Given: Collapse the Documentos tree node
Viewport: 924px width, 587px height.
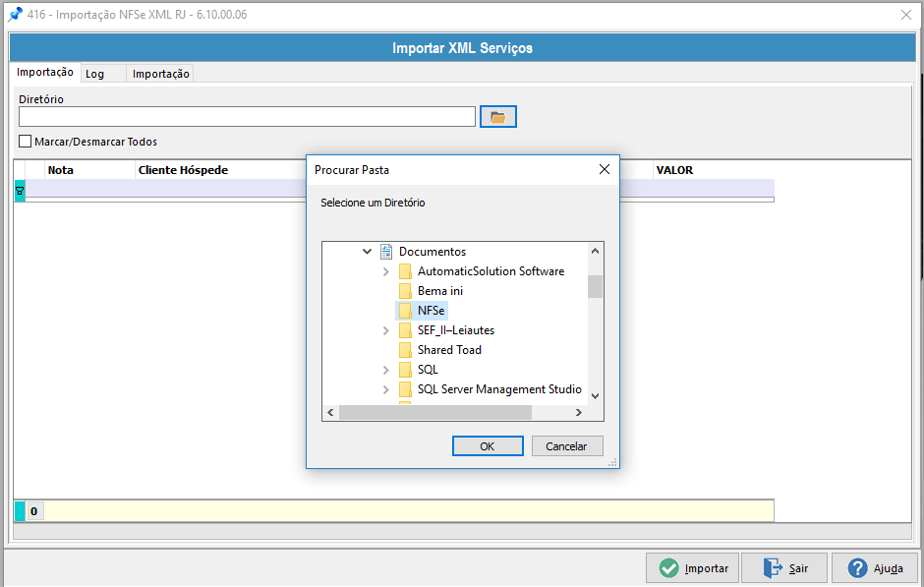Looking at the screenshot, I should click(367, 252).
